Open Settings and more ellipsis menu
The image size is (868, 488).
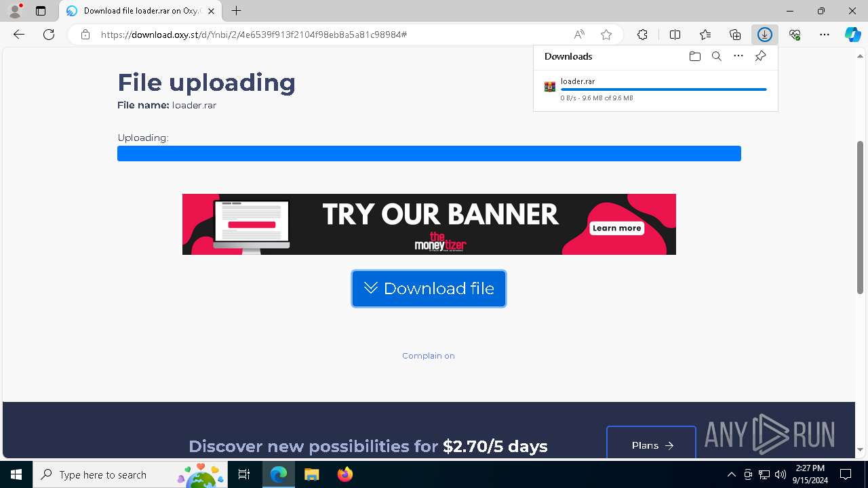click(x=825, y=35)
